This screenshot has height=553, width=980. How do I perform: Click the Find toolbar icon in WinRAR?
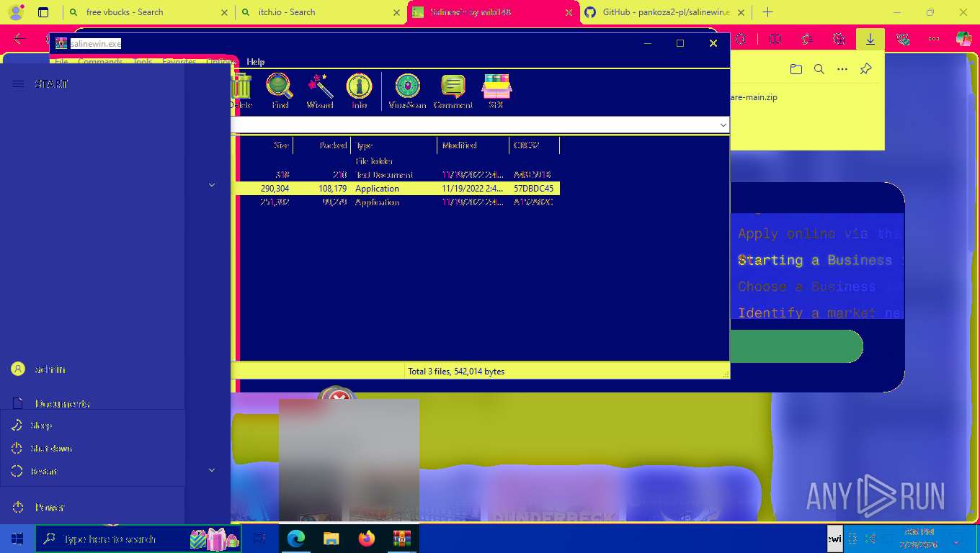pyautogui.click(x=280, y=91)
